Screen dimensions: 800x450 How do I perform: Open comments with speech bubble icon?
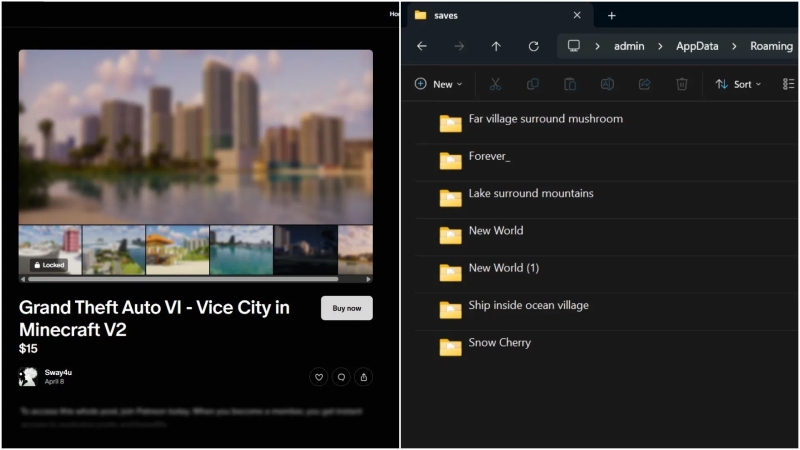tap(341, 377)
